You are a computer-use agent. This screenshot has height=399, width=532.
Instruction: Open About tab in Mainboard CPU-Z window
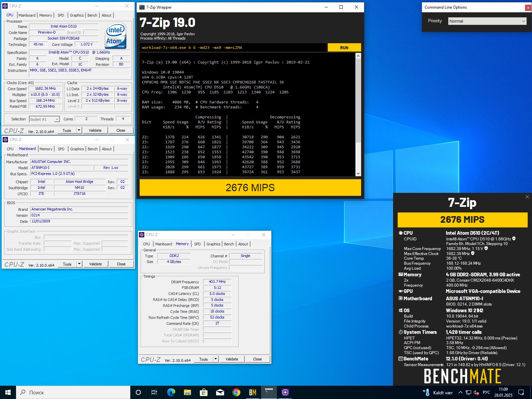pos(107,149)
